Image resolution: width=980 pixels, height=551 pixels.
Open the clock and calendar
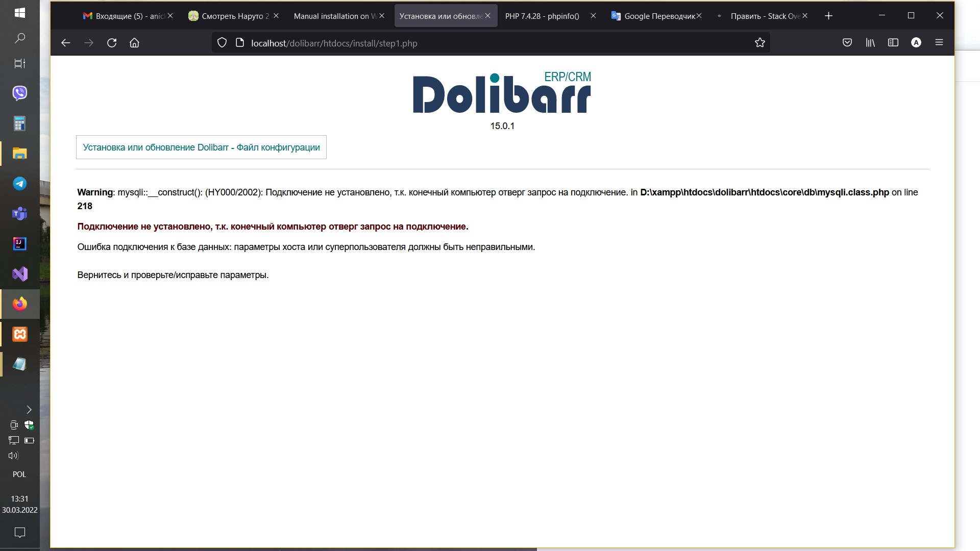(x=19, y=504)
